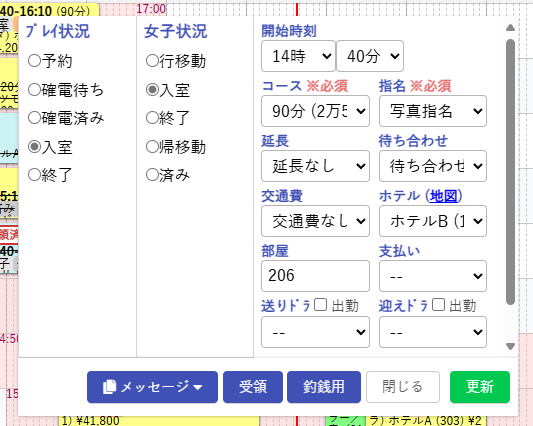This screenshot has height=426, width=533.
Task: Open the コース dropdown showing 90分
Action: (x=315, y=111)
